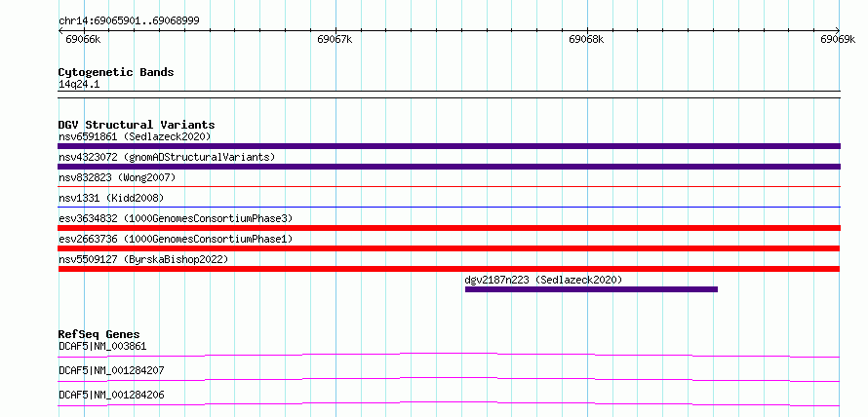Open the nsv1331 (Kidd2008) variant label
868x417 pixels.
click(x=111, y=198)
